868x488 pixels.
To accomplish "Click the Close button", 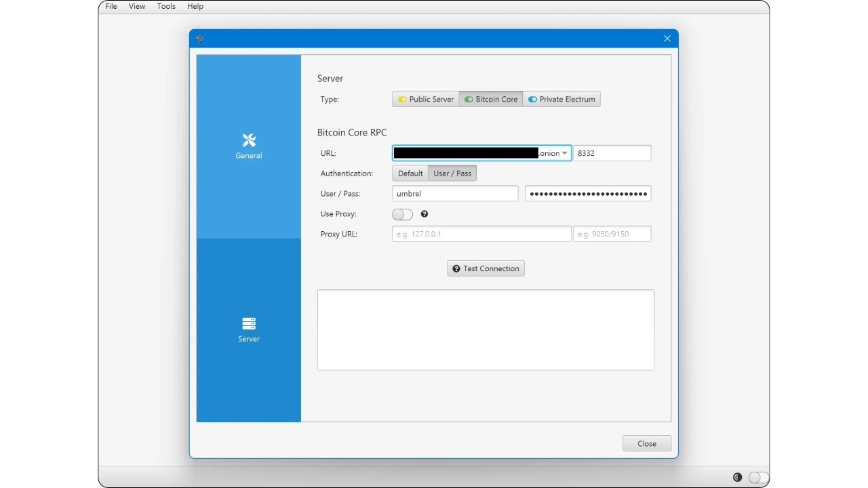I will coord(647,443).
